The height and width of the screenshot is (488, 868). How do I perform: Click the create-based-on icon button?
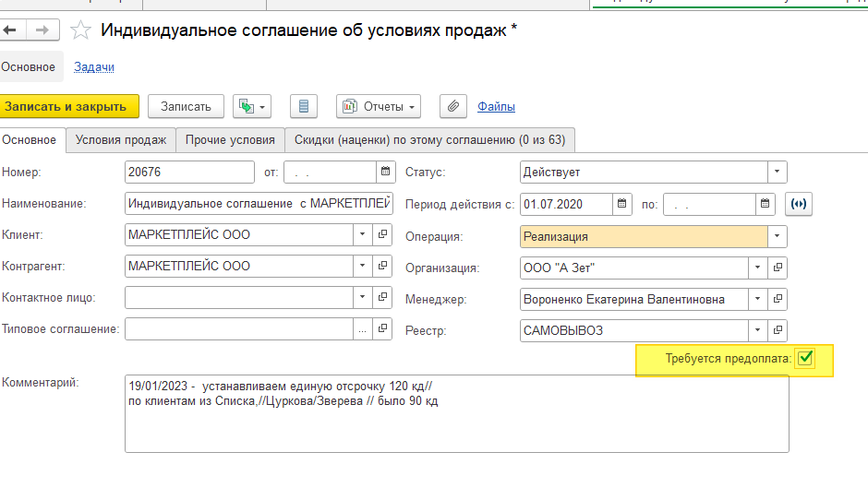coord(251,106)
